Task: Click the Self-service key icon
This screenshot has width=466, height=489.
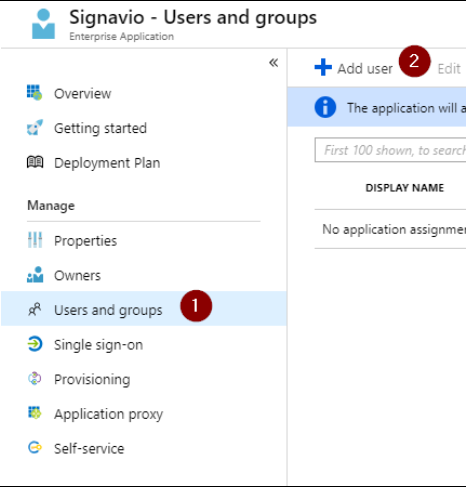Action: tap(35, 448)
